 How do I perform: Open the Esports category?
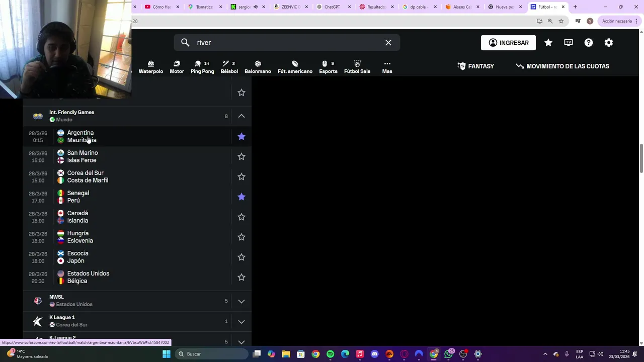(x=328, y=67)
